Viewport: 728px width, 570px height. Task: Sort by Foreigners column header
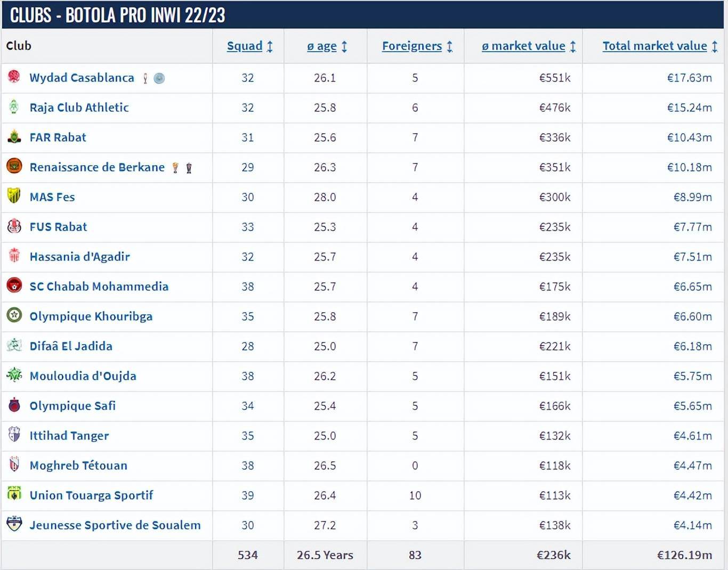[412, 46]
